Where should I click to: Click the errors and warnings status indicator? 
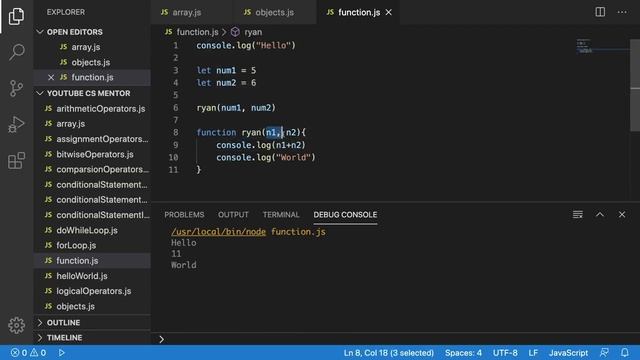coord(29,353)
